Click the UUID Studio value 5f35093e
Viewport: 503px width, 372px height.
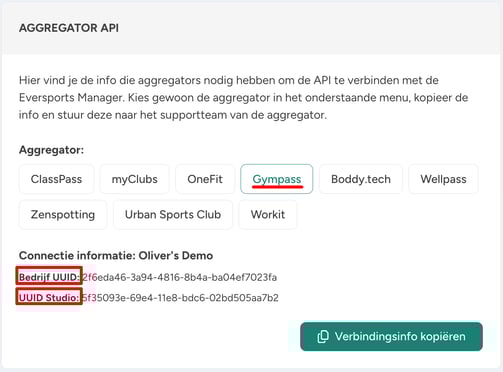point(180,297)
